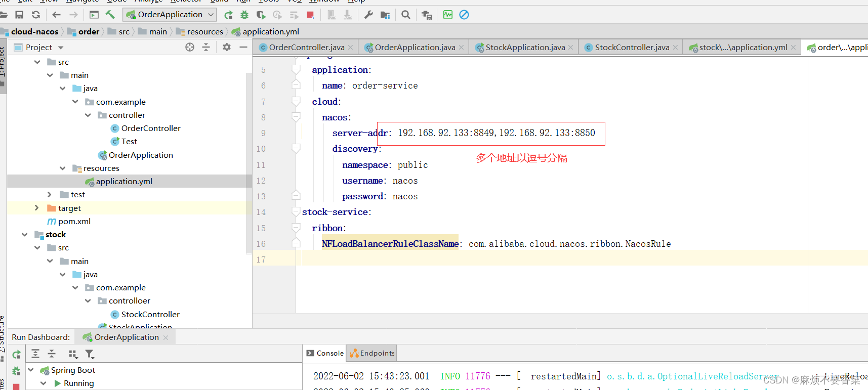Navigate back with the left arrow
868x390 pixels.
57,15
